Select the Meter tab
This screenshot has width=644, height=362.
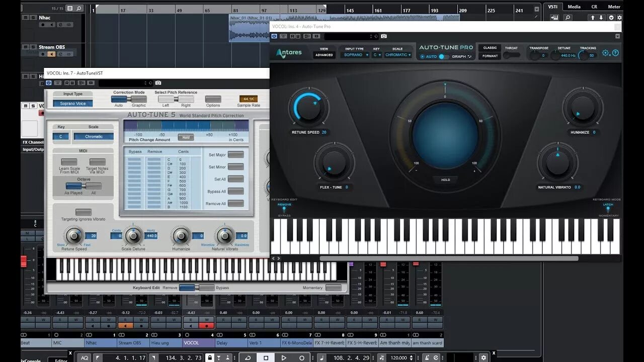coord(614,7)
